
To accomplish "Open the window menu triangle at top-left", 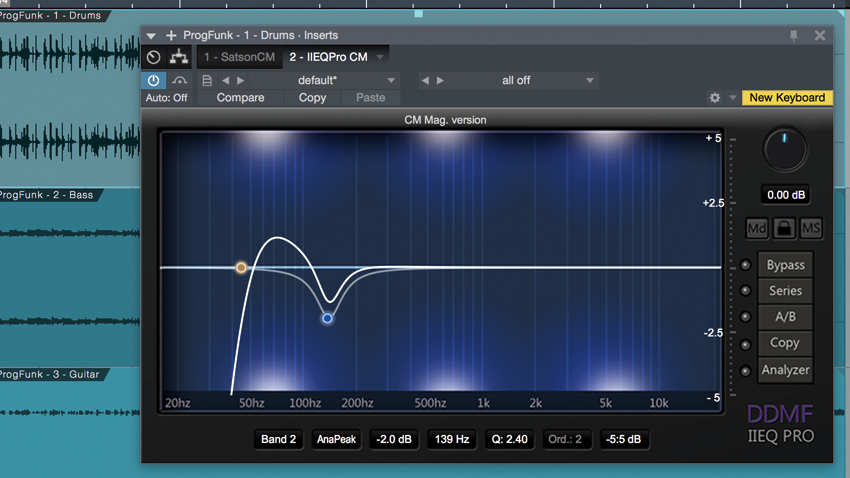I will coord(151,36).
